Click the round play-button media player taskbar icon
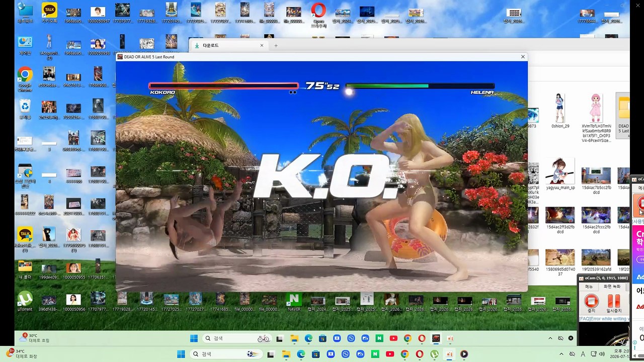Viewport: 644px width, 362px height. (x=464, y=354)
